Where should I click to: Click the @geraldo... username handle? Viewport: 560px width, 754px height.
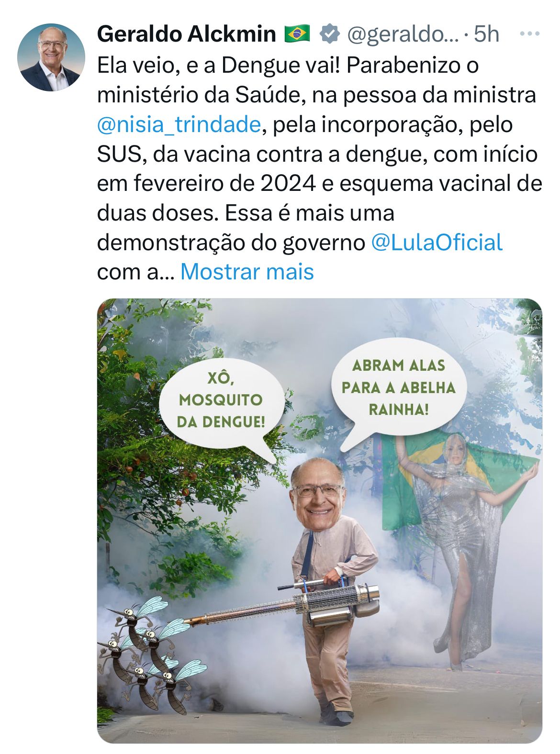coord(402,34)
